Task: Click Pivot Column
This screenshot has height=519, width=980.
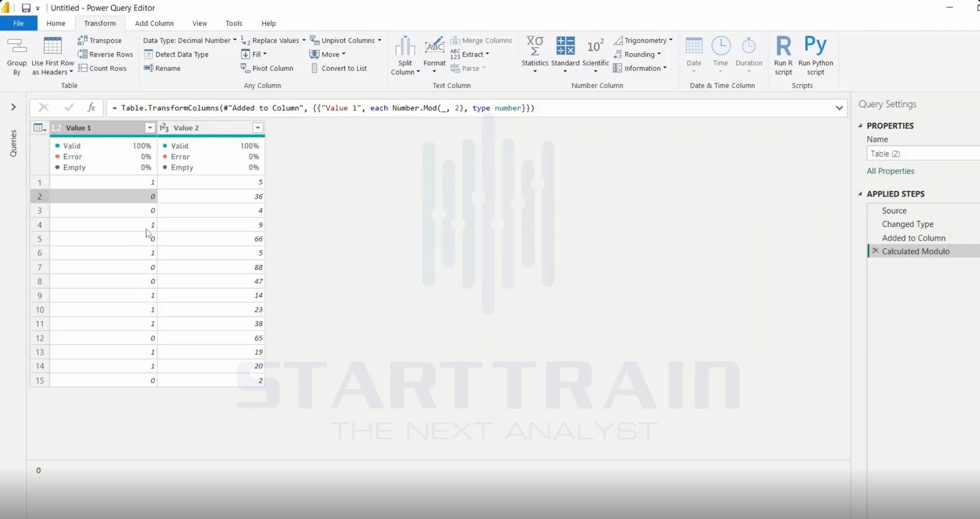Action: 267,68
